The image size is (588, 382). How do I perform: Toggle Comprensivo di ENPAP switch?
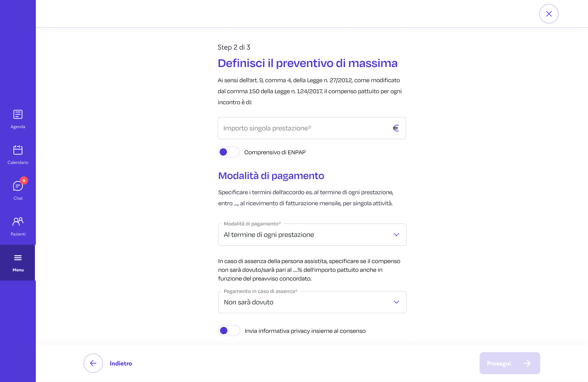coord(229,152)
